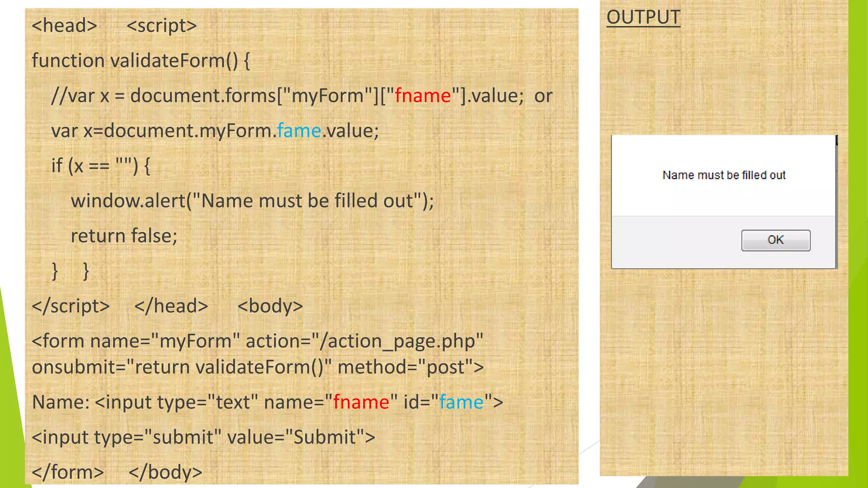Click the 'if (x == "") {' line
Image resolution: width=868 pixels, height=488 pixels.
click(101, 166)
